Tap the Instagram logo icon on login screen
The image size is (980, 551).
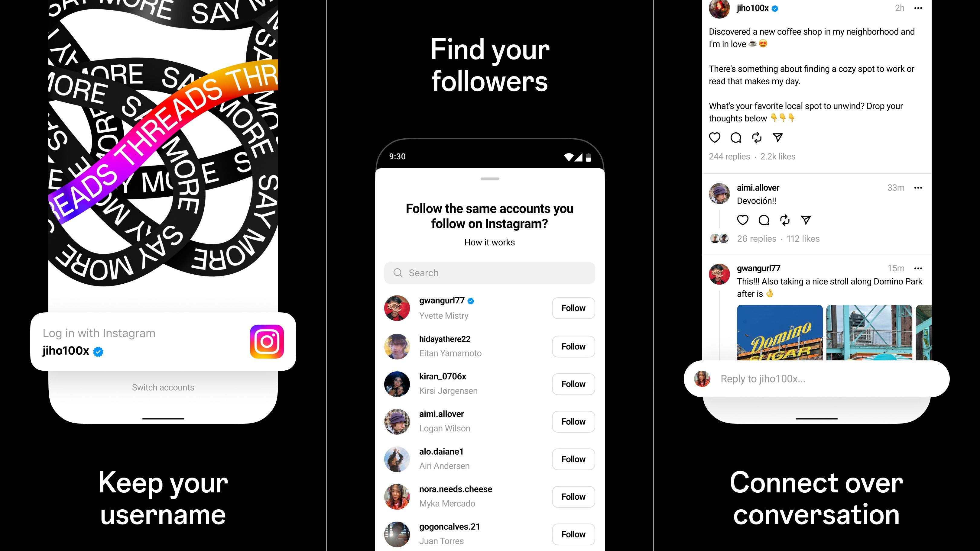coord(266,342)
